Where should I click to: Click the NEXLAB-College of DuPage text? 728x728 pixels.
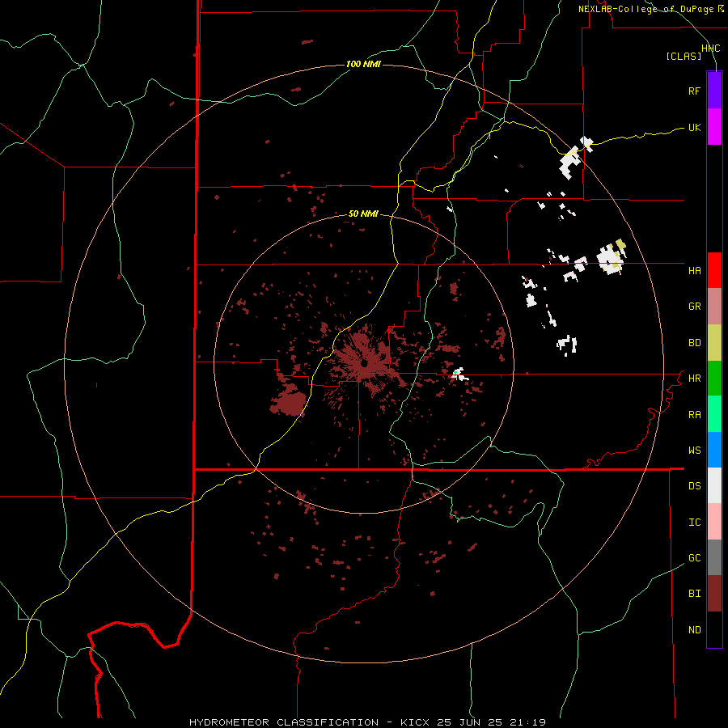[646, 9]
